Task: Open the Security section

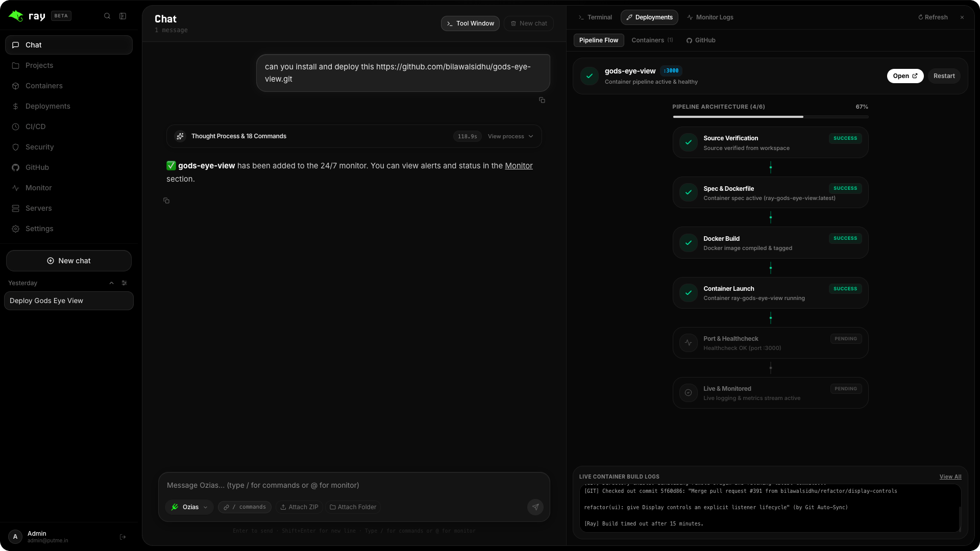Action: pyautogui.click(x=69, y=147)
